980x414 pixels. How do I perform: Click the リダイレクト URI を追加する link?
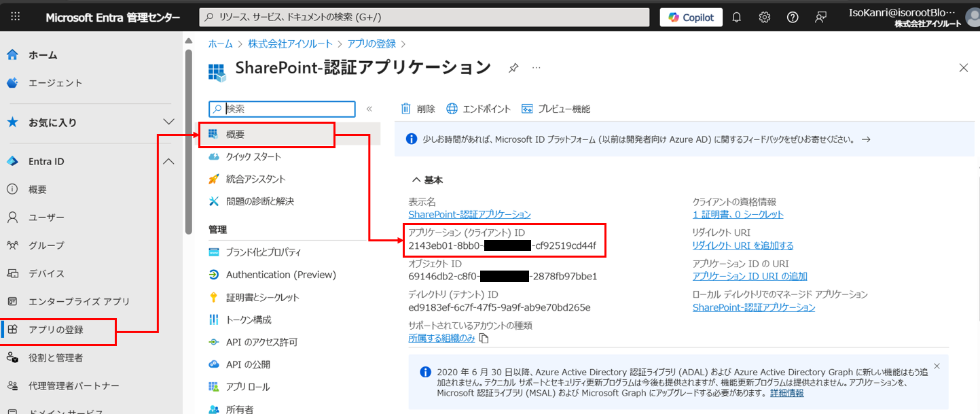743,245
